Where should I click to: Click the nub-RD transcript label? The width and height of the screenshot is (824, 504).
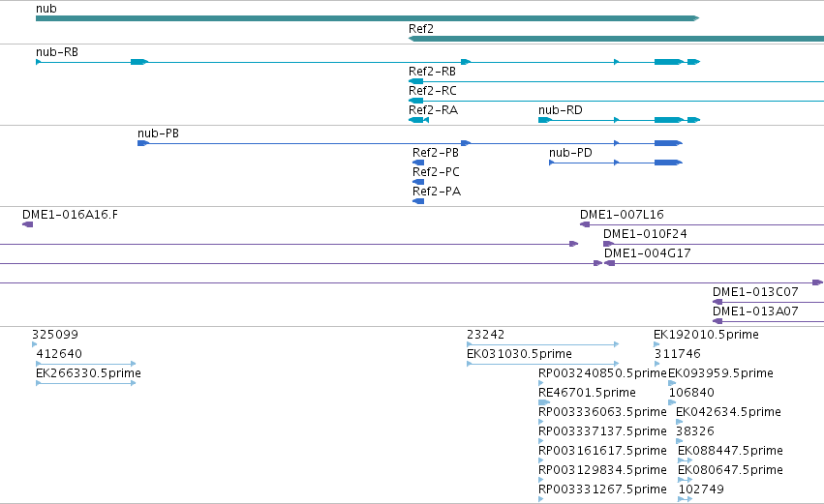click(x=561, y=110)
